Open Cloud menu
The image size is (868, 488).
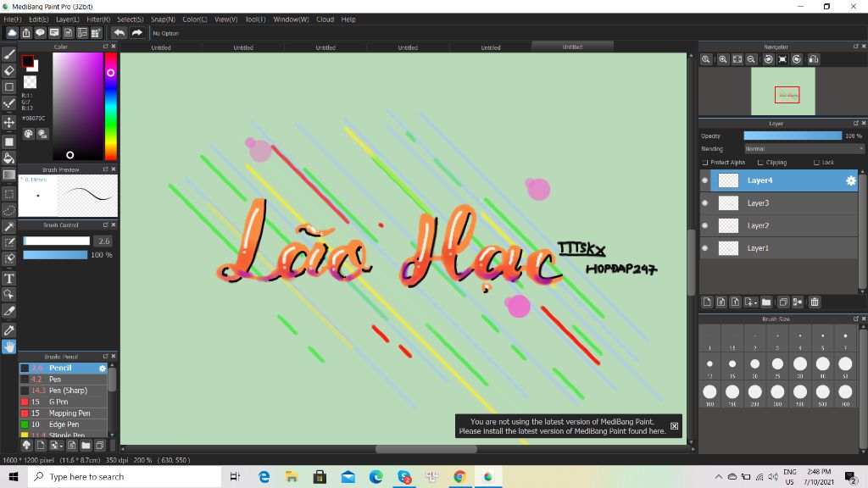(x=325, y=19)
